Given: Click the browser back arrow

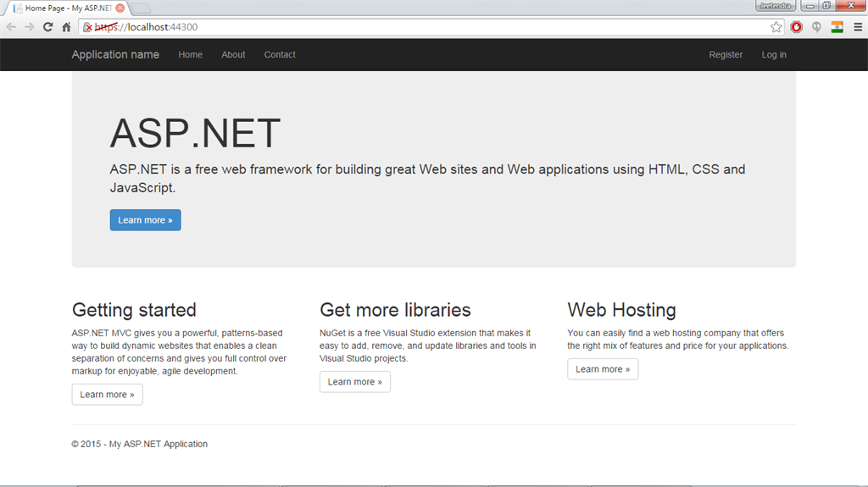Looking at the screenshot, I should click(11, 27).
